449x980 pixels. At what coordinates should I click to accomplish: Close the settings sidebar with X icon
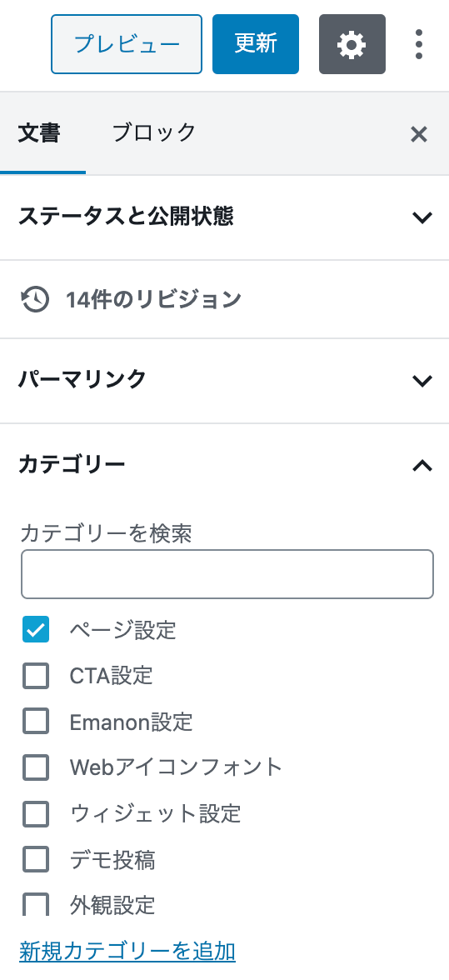pos(418,133)
